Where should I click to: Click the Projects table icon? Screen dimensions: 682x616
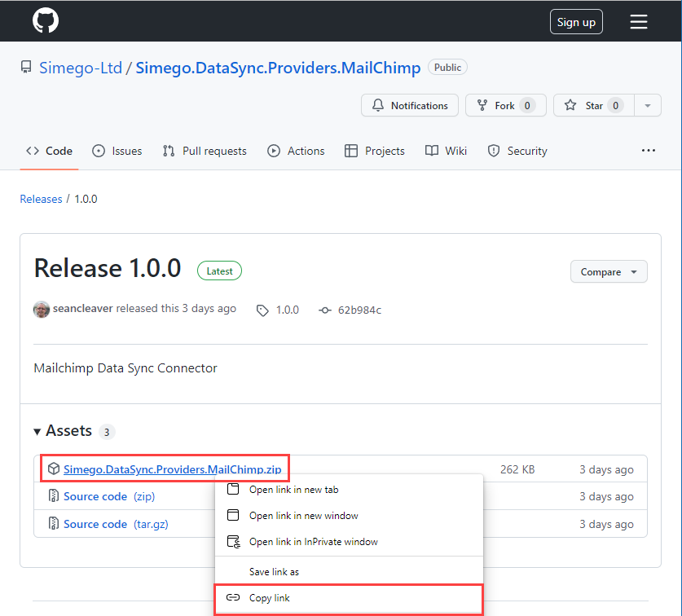tap(351, 151)
